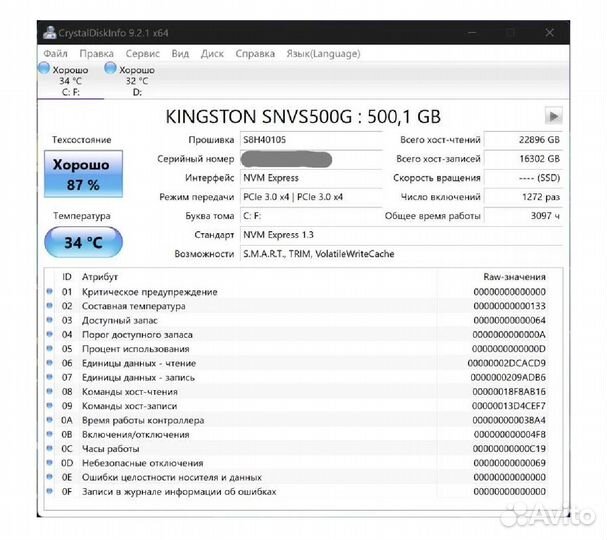Click the 22896 GB host reads value
This screenshot has width=607, height=540.
click(x=523, y=140)
